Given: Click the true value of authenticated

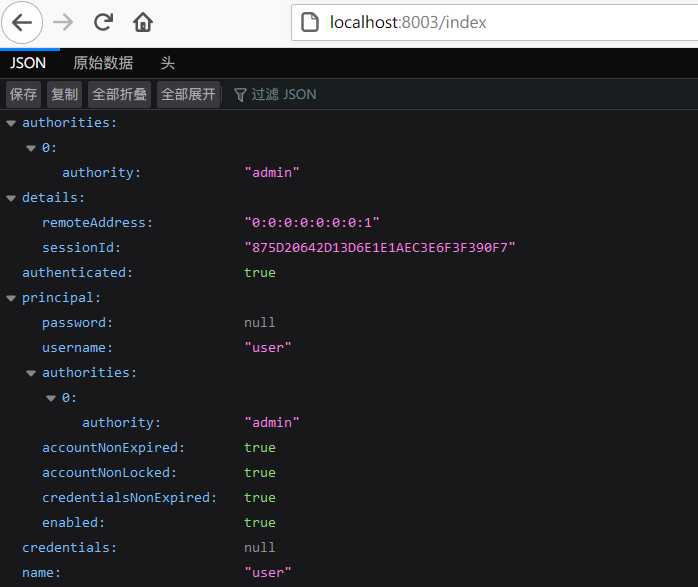Looking at the screenshot, I should coord(260,272).
